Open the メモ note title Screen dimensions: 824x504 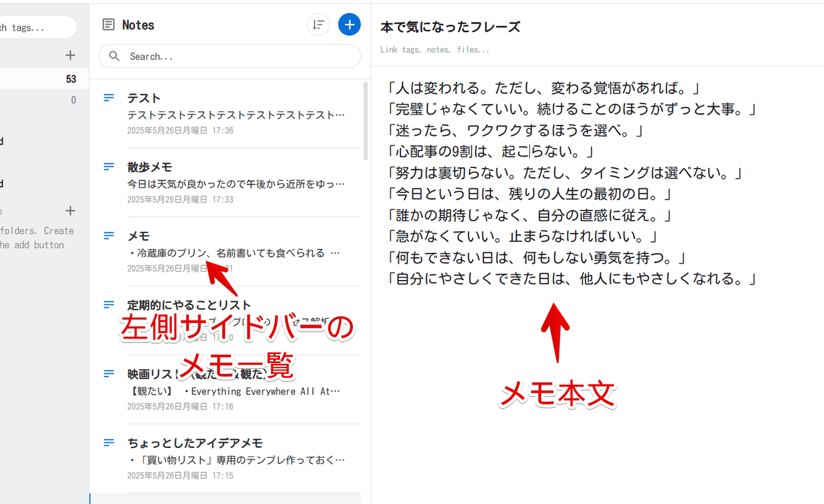pos(138,236)
